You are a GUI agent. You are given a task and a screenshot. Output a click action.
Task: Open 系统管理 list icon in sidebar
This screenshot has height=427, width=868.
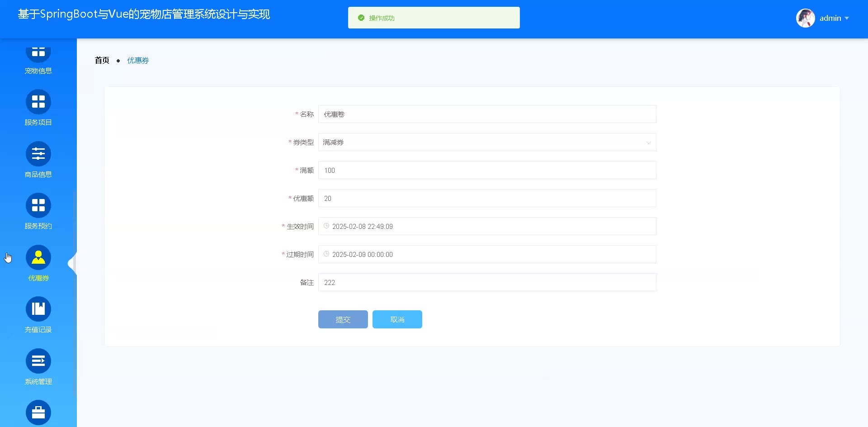click(x=38, y=361)
